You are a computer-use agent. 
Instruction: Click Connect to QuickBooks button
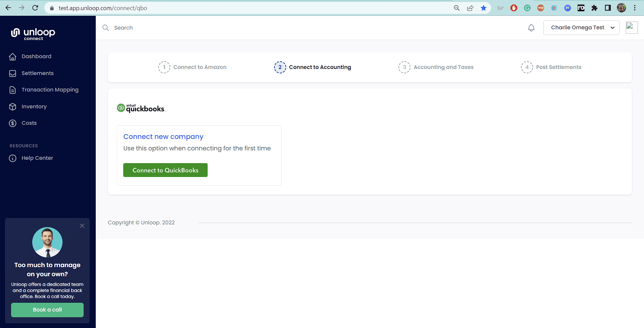(x=165, y=170)
